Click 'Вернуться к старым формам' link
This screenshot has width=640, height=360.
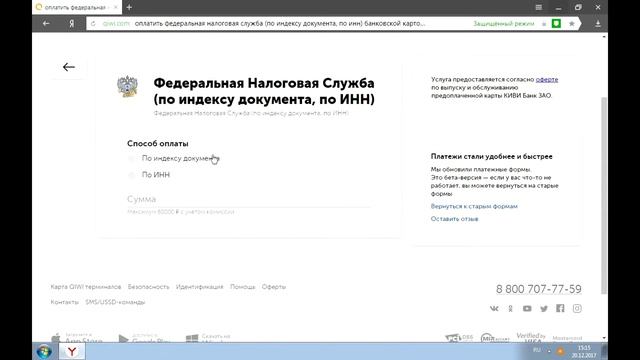click(474, 206)
